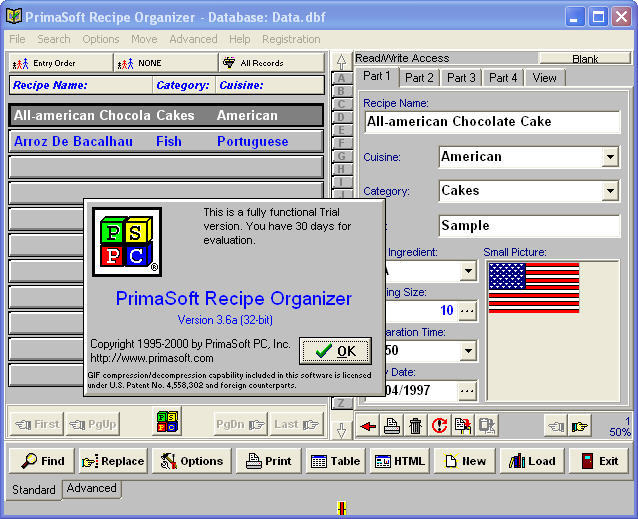Screen dimensions: 638x519
Task: Click the NONE sort button
Action: (x=166, y=63)
